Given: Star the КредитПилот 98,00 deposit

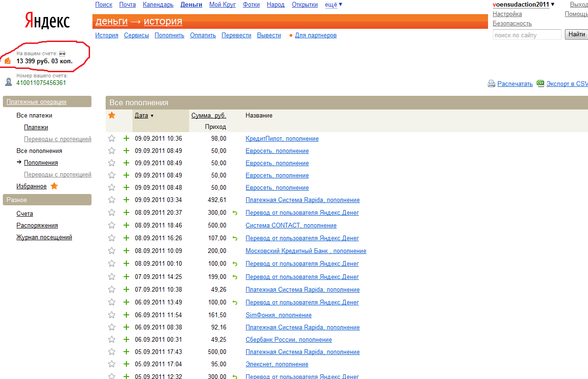Looking at the screenshot, I should click(x=112, y=138).
